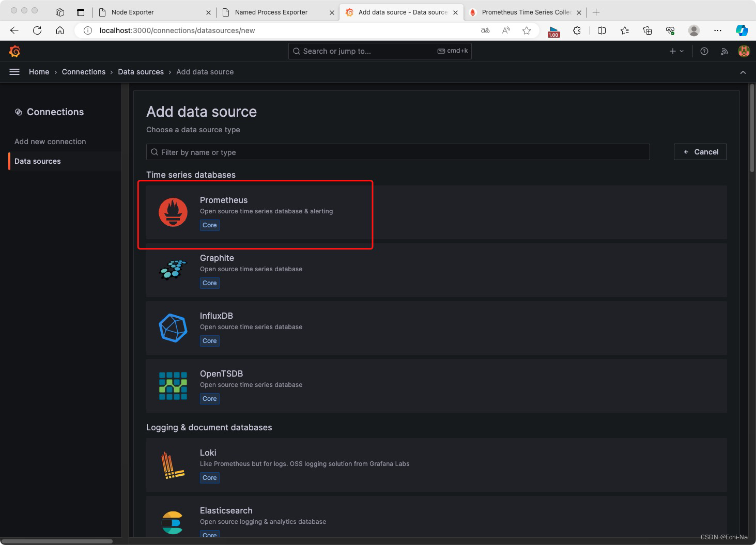Click the Loki logo icon
The height and width of the screenshot is (545, 756).
pos(173,465)
